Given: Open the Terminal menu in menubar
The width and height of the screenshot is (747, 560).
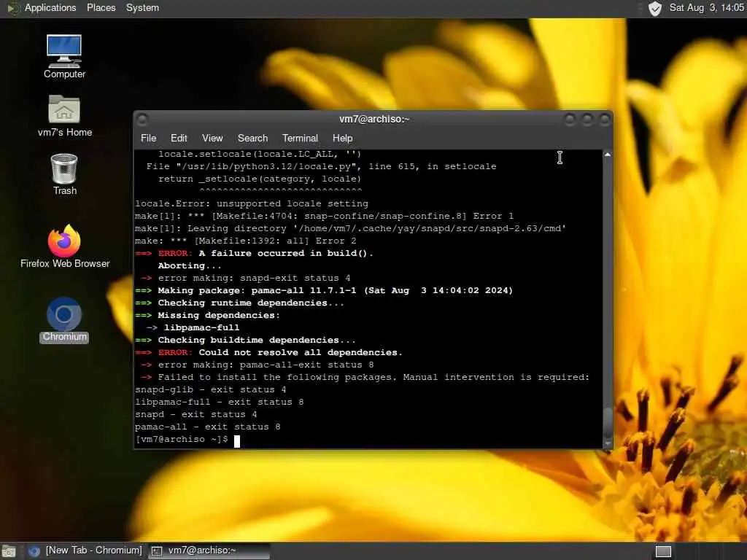Looking at the screenshot, I should click(300, 138).
